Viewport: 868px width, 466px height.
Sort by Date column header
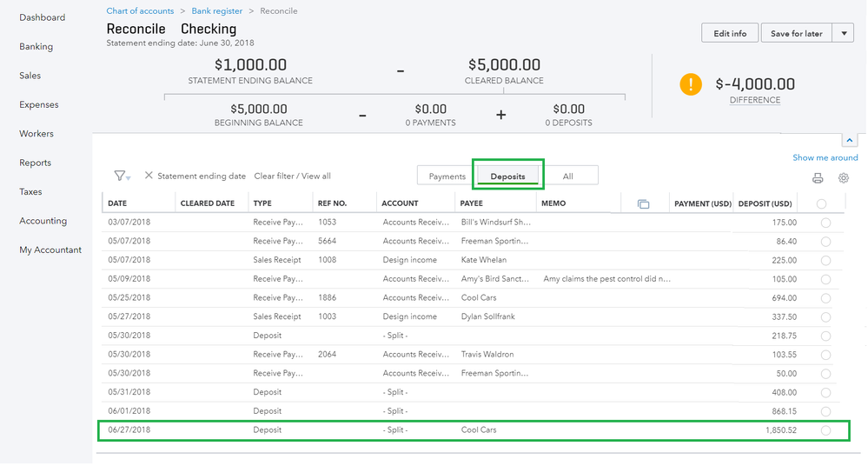117,203
